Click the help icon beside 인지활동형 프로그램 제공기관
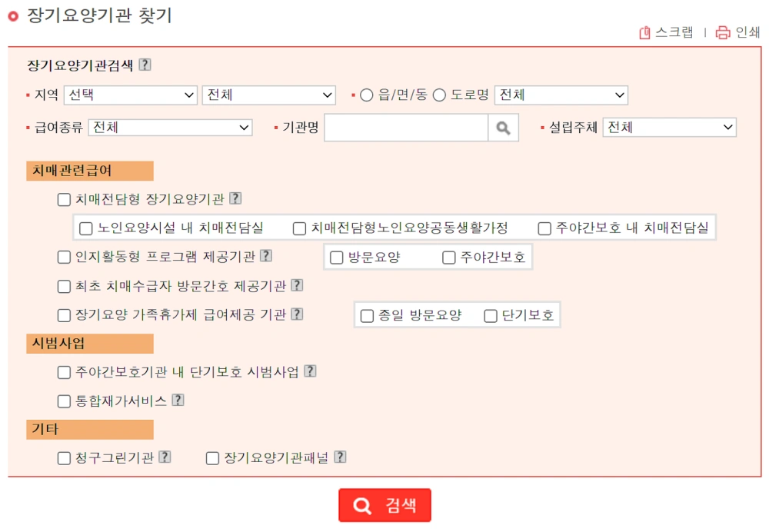Image resolution: width=769 pixels, height=532 pixels. [267, 256]
